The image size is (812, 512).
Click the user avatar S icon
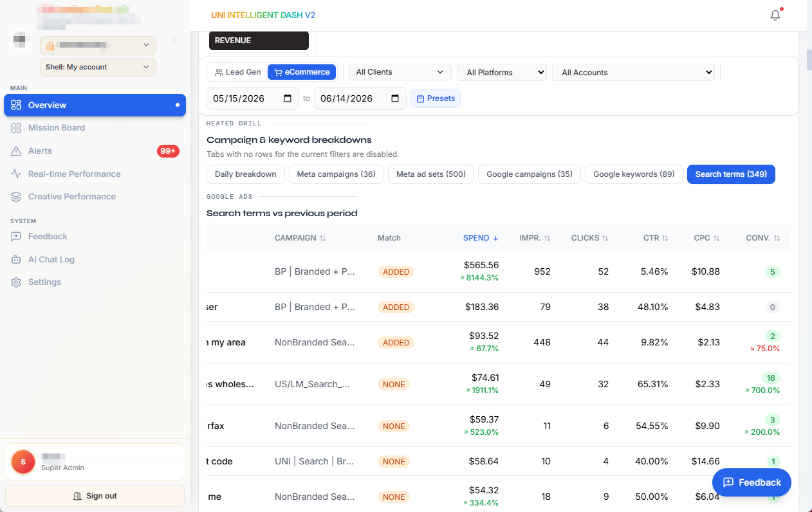pyautogui.click(x=23, y=462)
